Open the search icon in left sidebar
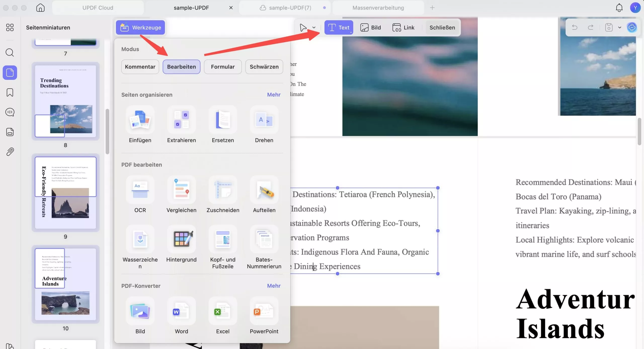644x349 pixels. [x=10, y=53]
